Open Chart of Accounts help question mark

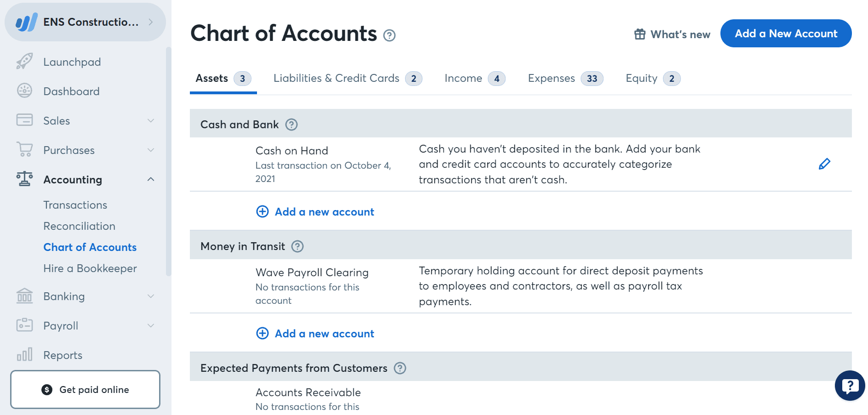tap(389, 35)
